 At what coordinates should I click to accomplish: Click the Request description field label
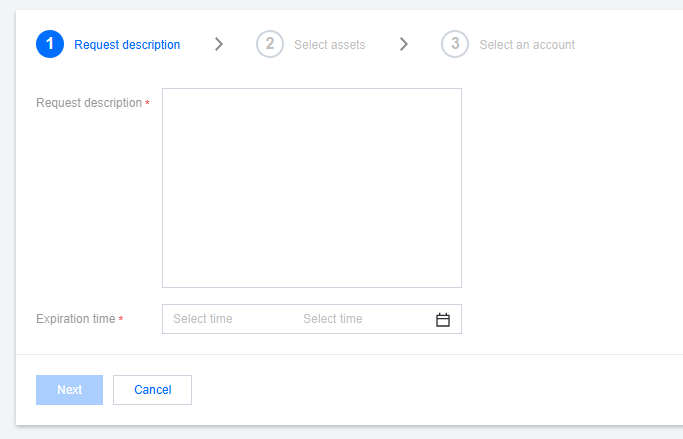89,103
